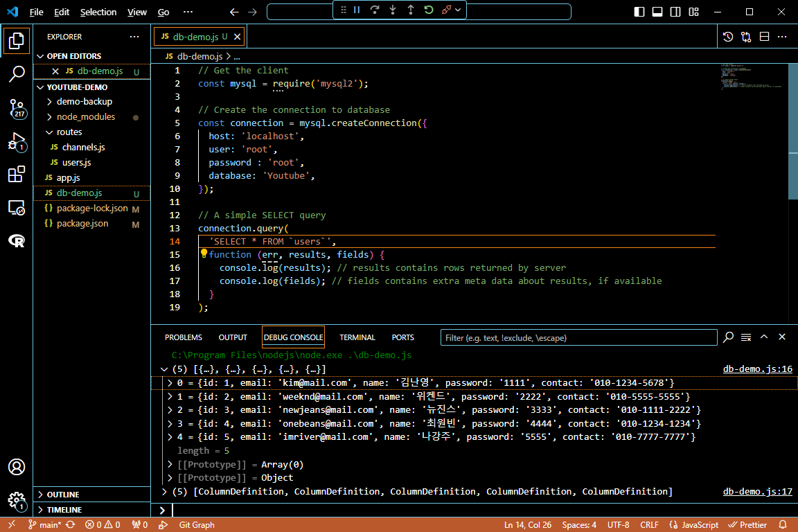Open the Edit menu

pos(62,12)
